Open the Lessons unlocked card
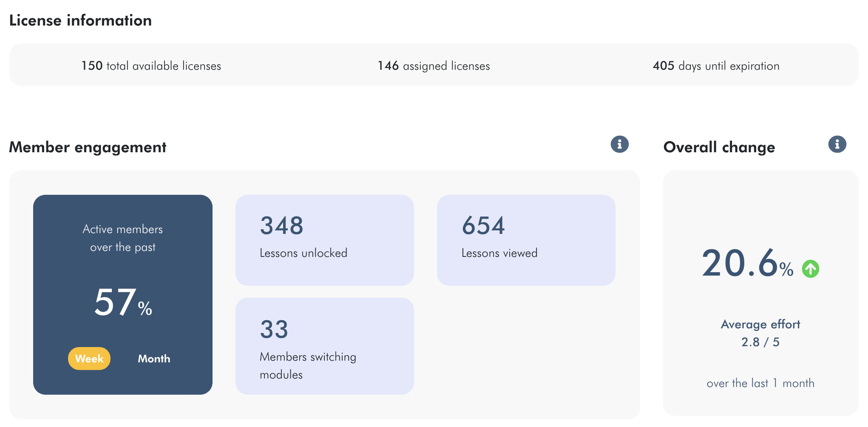 [324, 240]
